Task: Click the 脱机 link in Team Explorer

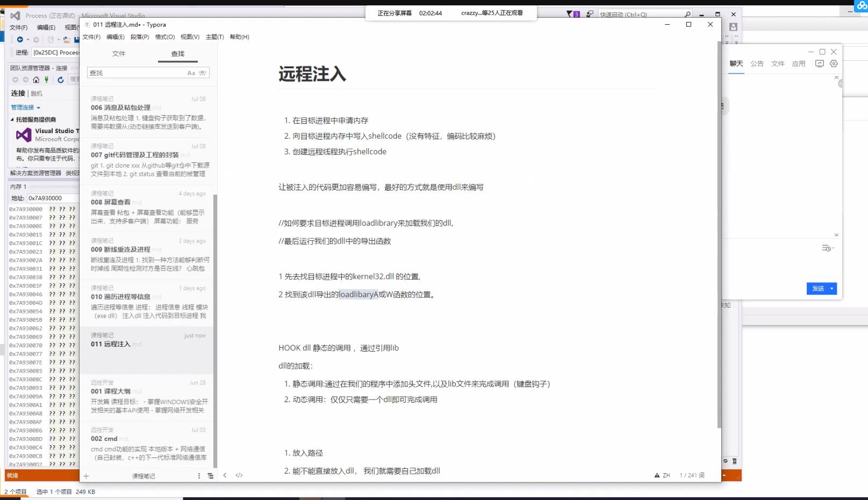Action: click(x=37, y=94)
